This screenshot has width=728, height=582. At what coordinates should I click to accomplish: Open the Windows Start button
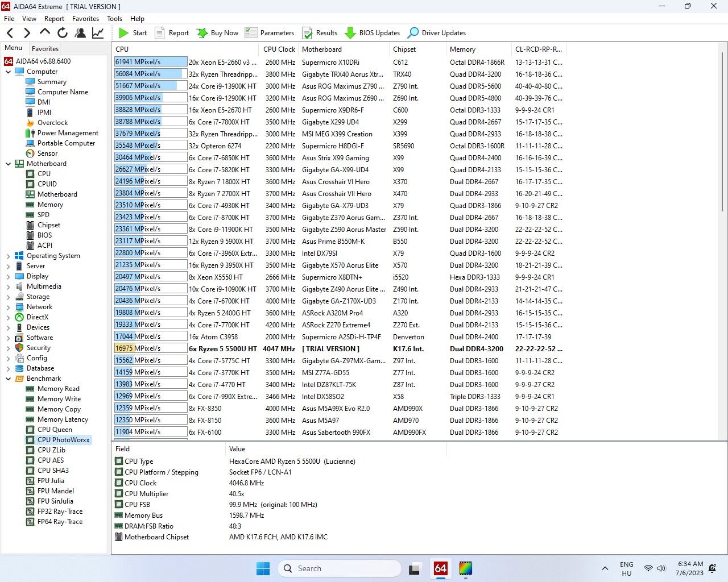pyautogui.click(x=263, y=568)
